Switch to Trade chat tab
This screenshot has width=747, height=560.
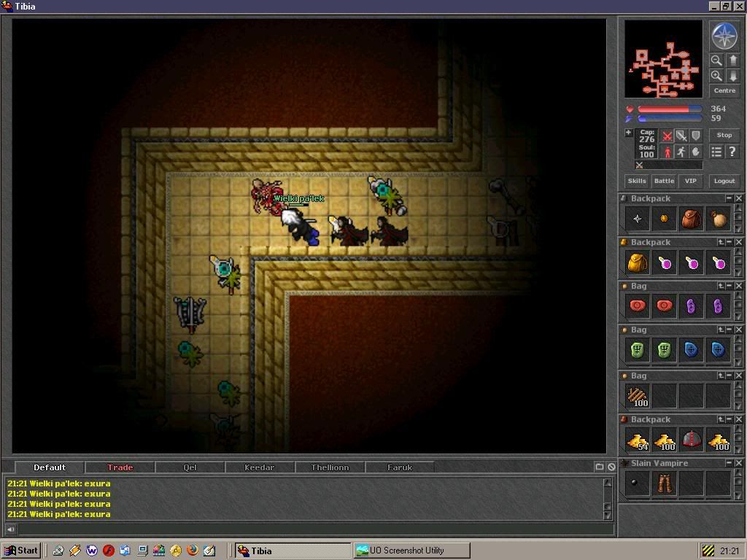coord(120,467)
